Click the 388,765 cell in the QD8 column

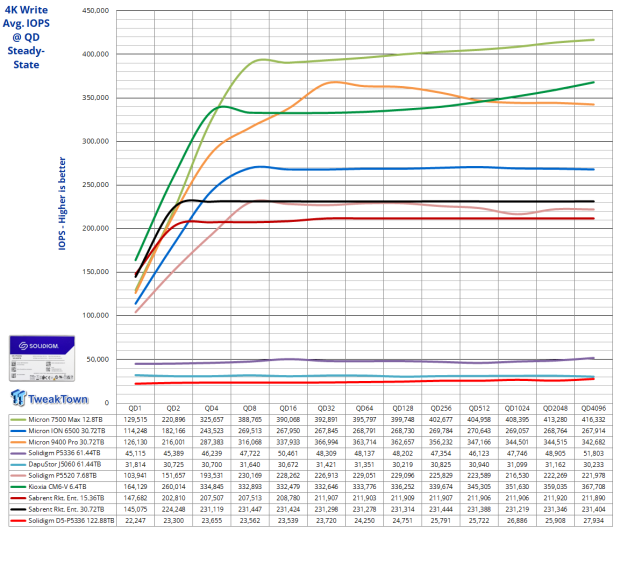250,420
